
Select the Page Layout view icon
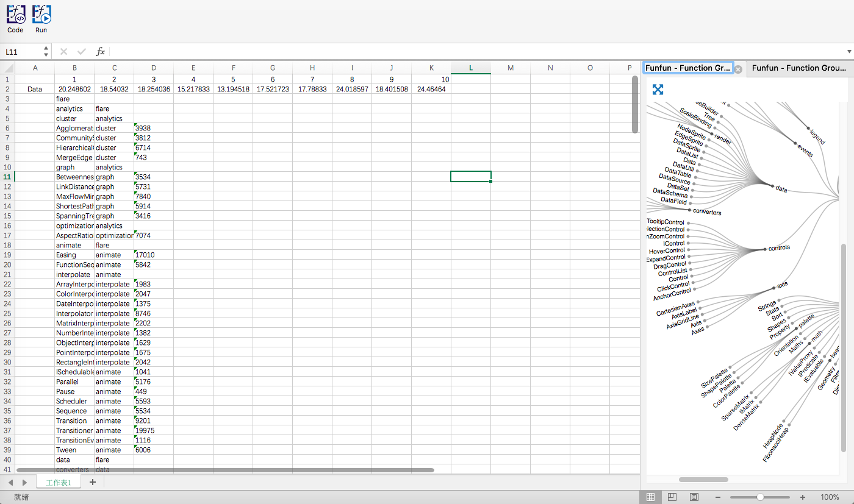tap(694, 497)
